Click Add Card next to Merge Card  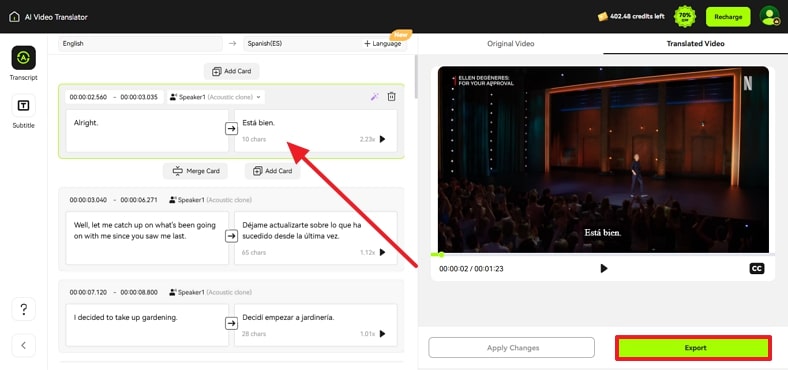click(272, 171)
